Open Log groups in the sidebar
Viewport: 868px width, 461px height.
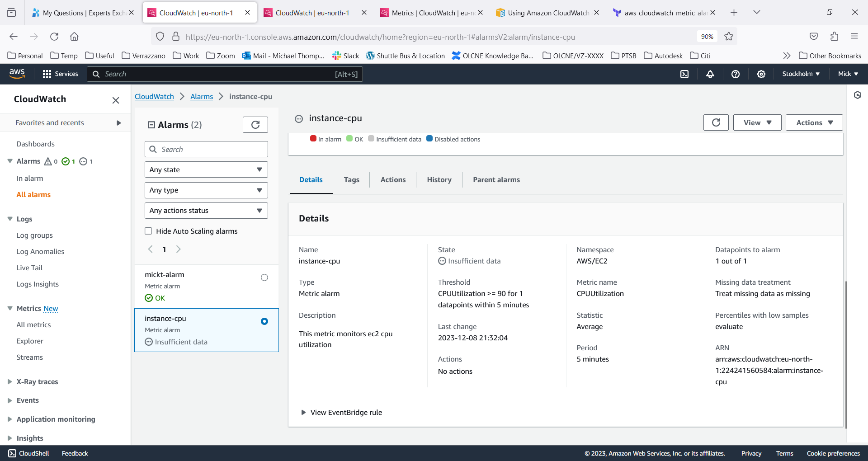[x=35, y=235]
